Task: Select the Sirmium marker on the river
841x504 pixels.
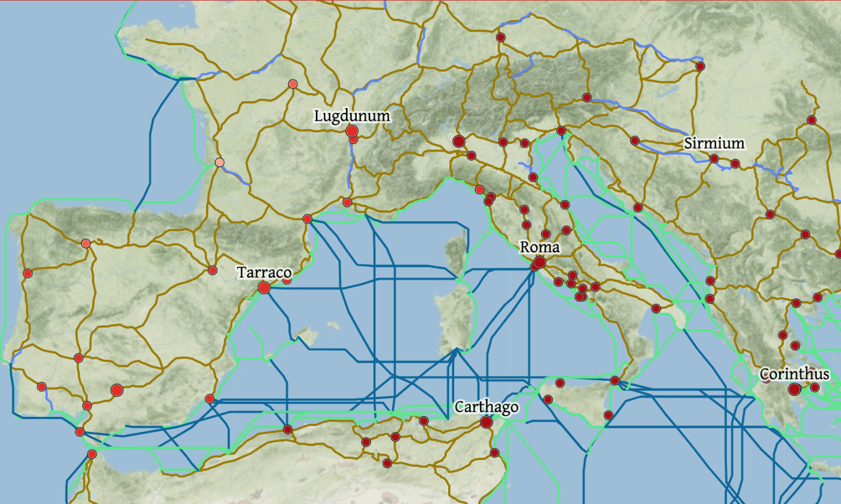Action: coord(714,159)
